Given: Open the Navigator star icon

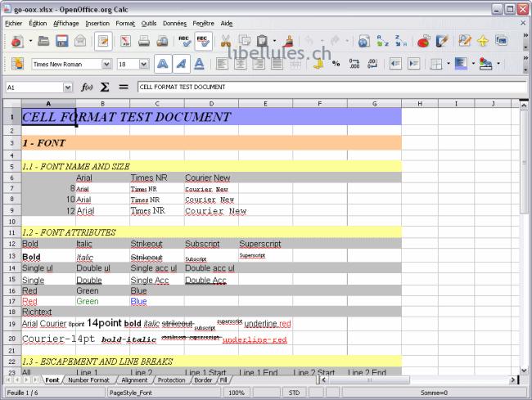Looking at the screenshot, I should coord(483,41).
